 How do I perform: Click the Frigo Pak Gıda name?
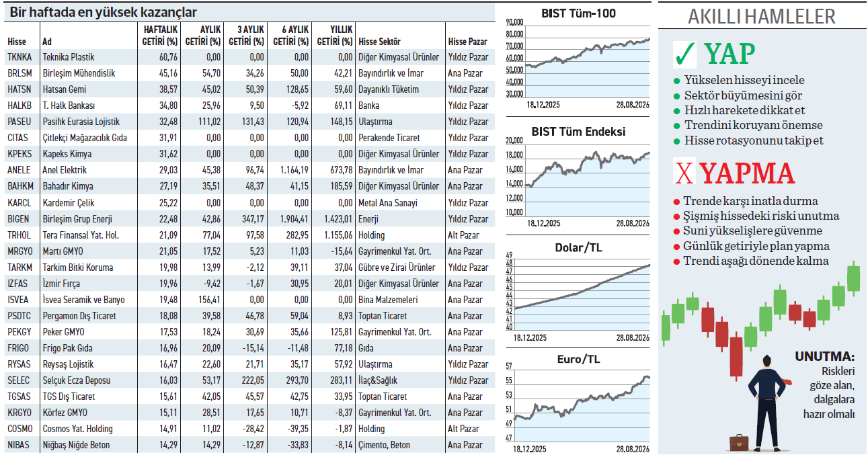pyautogui.click(x=68, y=348)
